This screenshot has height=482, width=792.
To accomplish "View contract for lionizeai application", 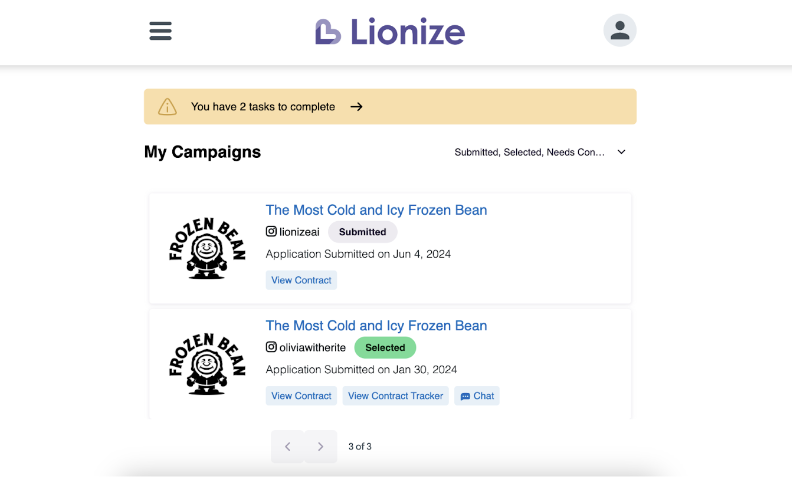I will [x=301, y=280].
